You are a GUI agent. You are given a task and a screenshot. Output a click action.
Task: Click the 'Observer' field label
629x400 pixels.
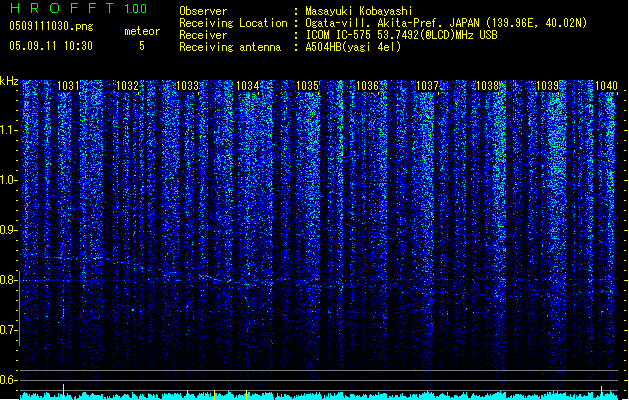coord(203,11)
